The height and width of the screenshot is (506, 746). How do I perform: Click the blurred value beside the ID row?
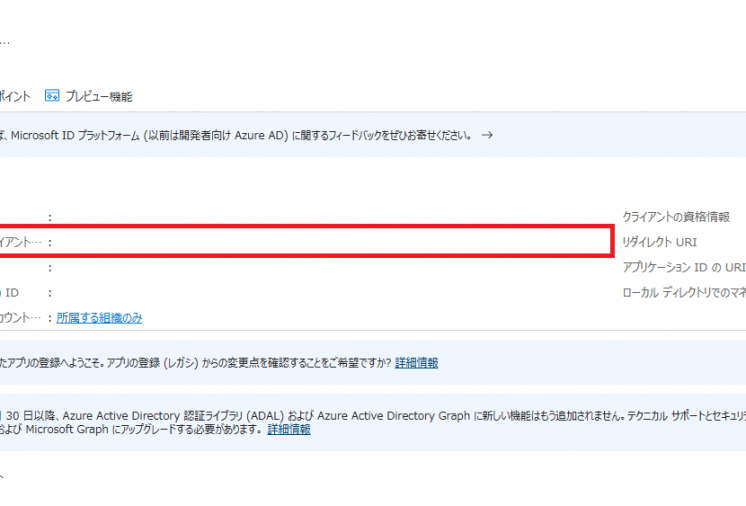[207, 293]
